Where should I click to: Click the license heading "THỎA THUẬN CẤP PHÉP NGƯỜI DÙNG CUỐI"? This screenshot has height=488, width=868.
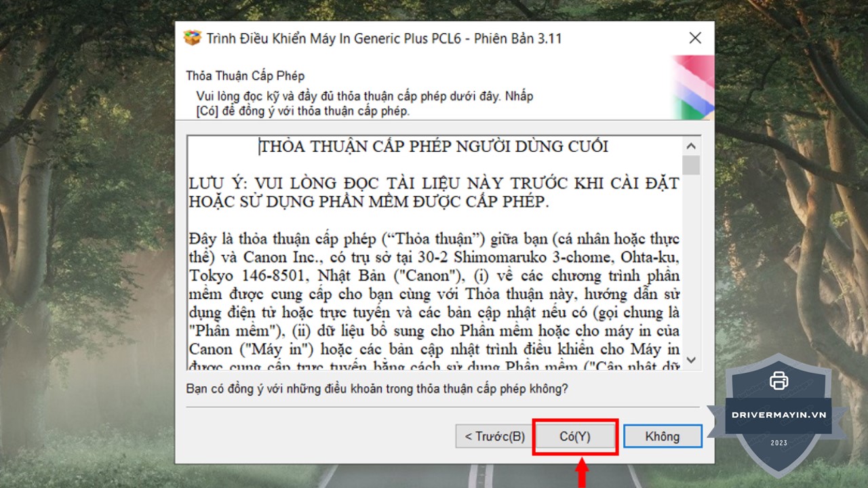tap(434, 146)
